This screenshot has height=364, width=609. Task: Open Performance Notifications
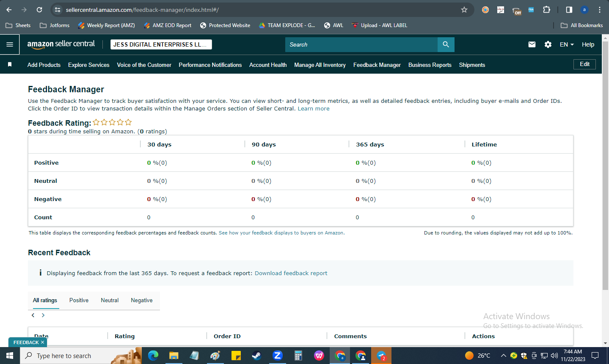point(210,65)
